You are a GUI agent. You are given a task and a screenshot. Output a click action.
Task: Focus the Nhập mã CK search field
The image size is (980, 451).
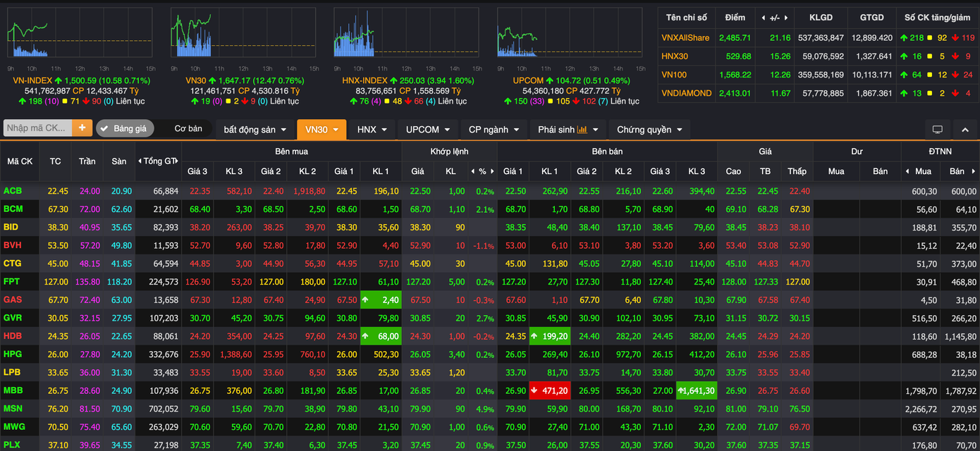[x=38, y=128]
